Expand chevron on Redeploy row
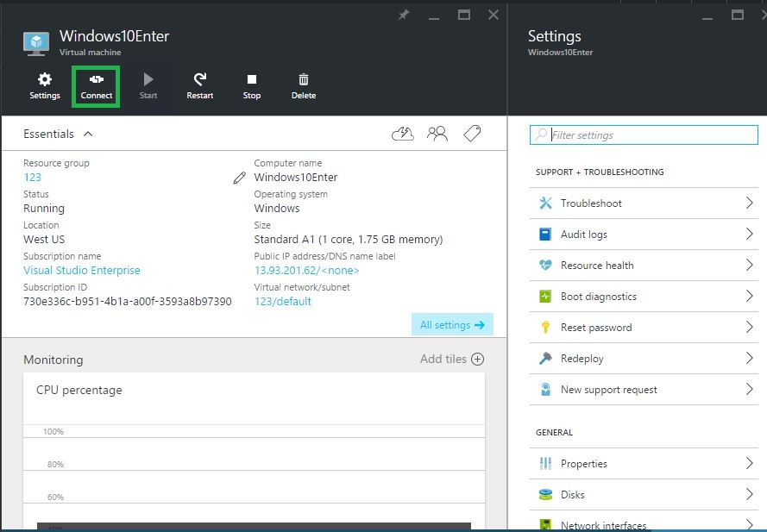 pos(749,358)
